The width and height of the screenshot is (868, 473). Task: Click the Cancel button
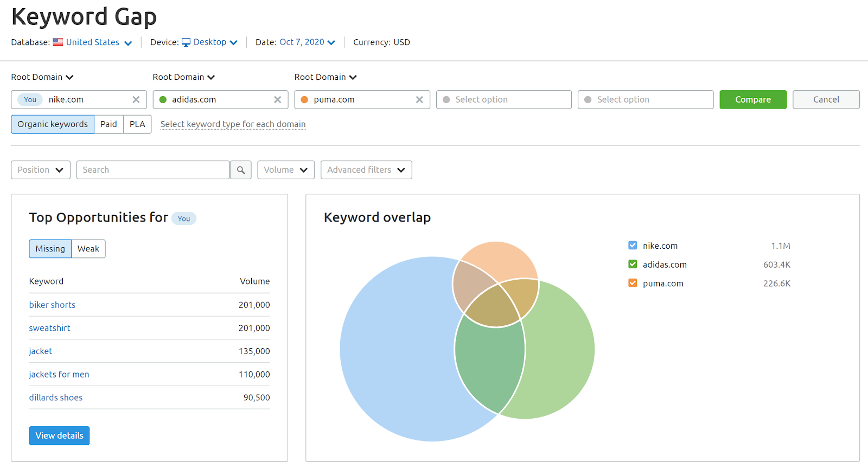click(826, 99)
